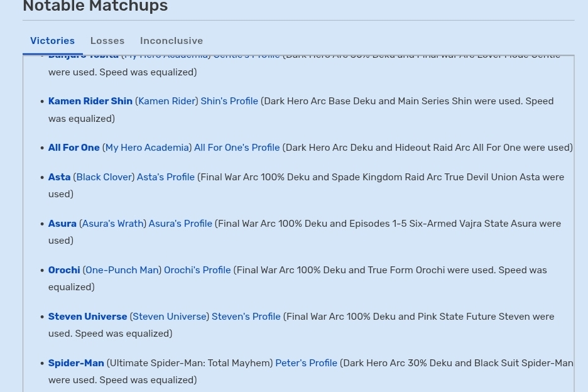Open the Kamen Rider Shin link

pos(90,101)
